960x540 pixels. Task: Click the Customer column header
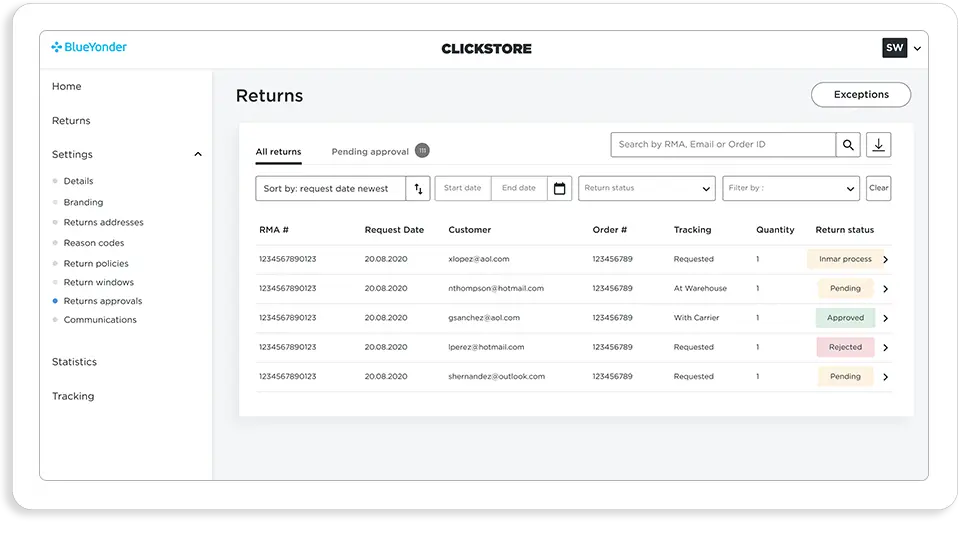[x=470, y=230]
